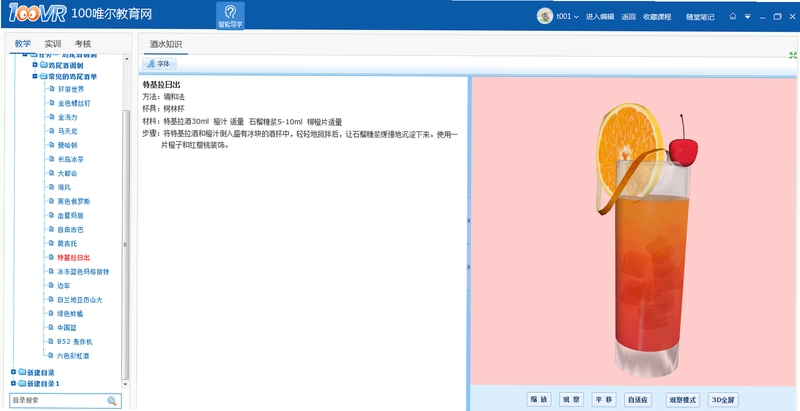Open the 血腥玛丽 entry
Viewport: 800px width, 411px height.
(x=71, y=215)
